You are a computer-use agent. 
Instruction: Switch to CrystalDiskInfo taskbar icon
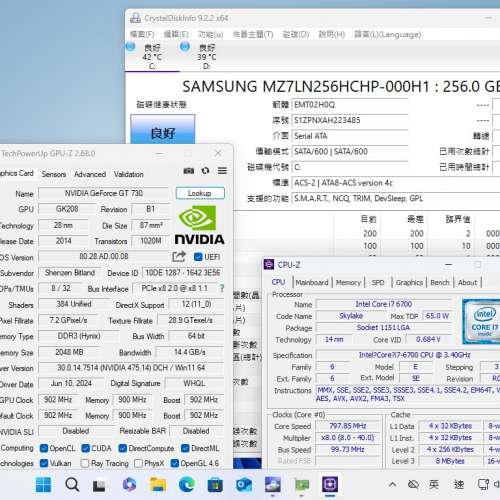(273, 484)
